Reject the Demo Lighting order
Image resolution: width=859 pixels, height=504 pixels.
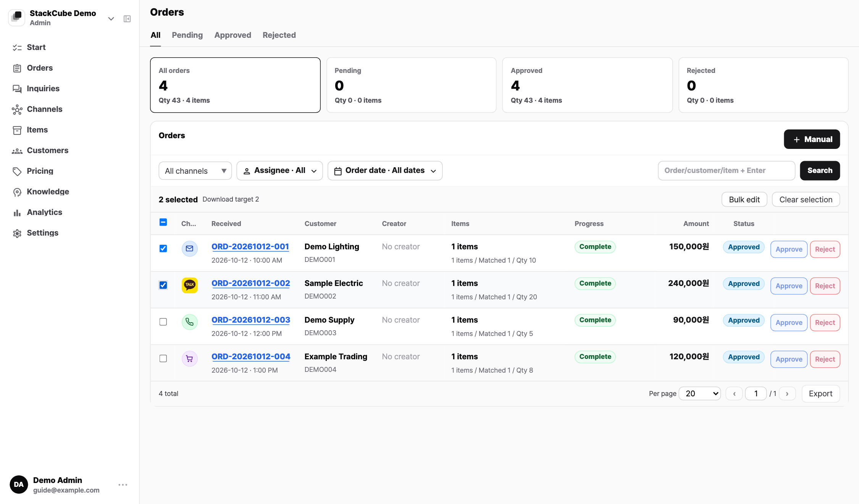pos(825,249)
